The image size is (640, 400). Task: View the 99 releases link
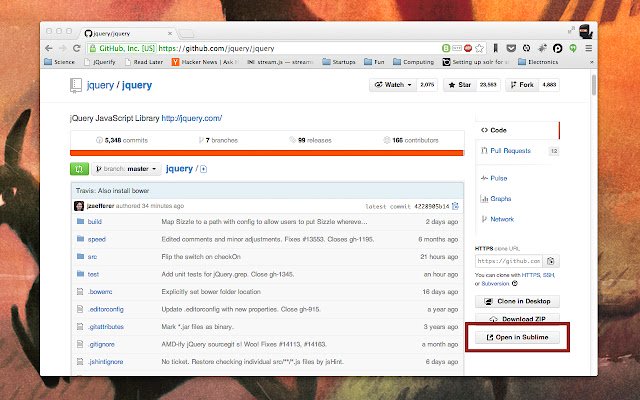click(x=310, y=140)
